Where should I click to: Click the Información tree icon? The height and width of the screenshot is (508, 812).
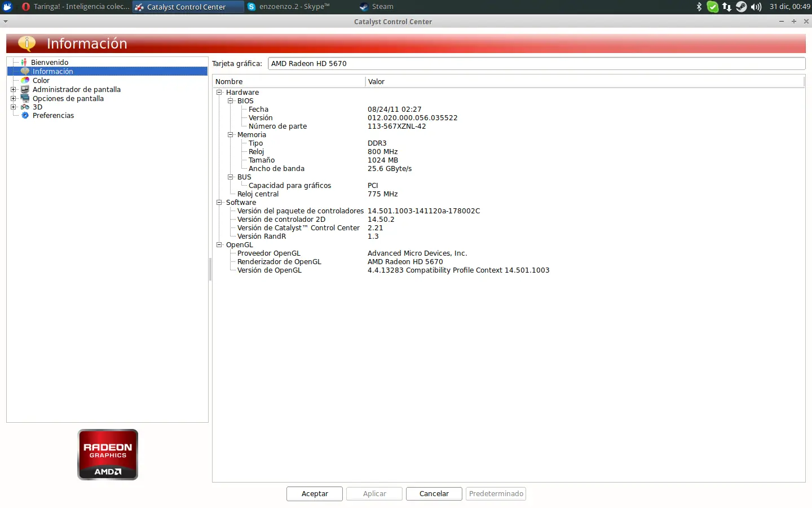pyautogui.click(x=25, y=71)
